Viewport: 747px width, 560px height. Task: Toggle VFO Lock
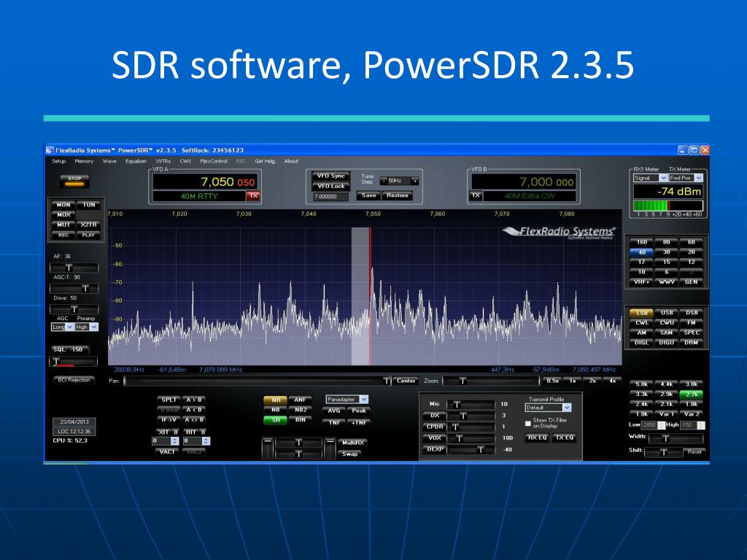click(x=330, y=186)
